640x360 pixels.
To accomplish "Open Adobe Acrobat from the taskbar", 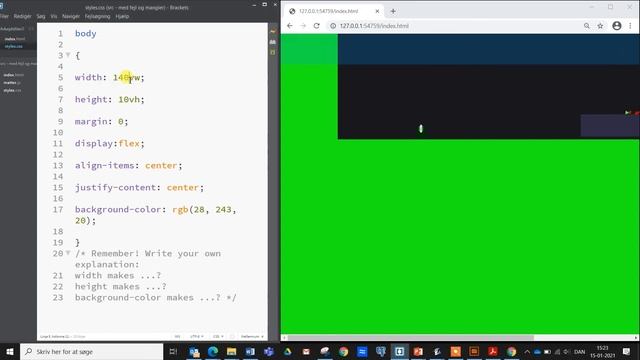I will (493, 351).
